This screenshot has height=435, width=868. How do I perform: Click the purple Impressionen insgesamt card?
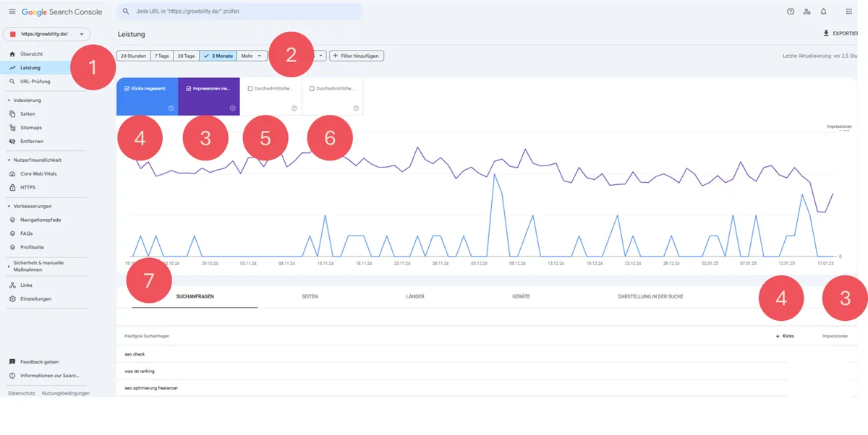coord(209,97)
